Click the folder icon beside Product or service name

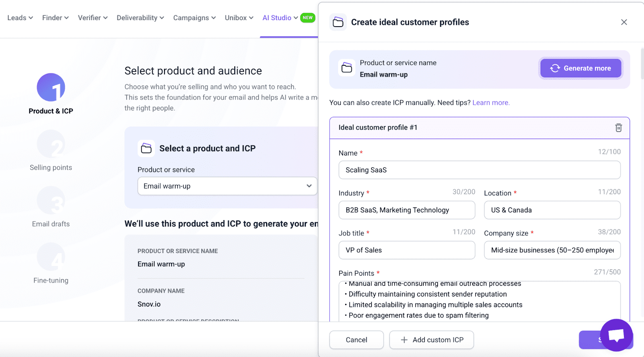coord(347,68)
